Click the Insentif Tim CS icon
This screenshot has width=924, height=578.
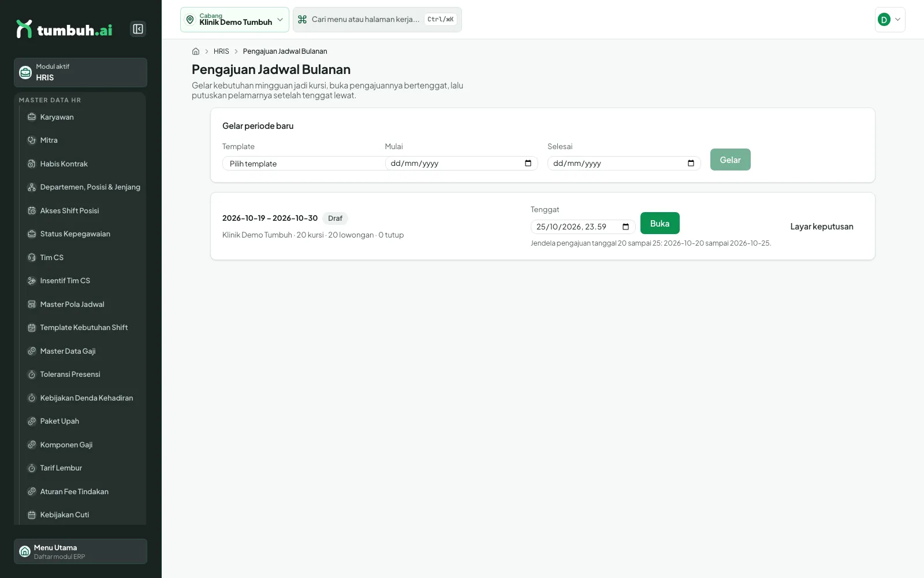click(32, 281)
